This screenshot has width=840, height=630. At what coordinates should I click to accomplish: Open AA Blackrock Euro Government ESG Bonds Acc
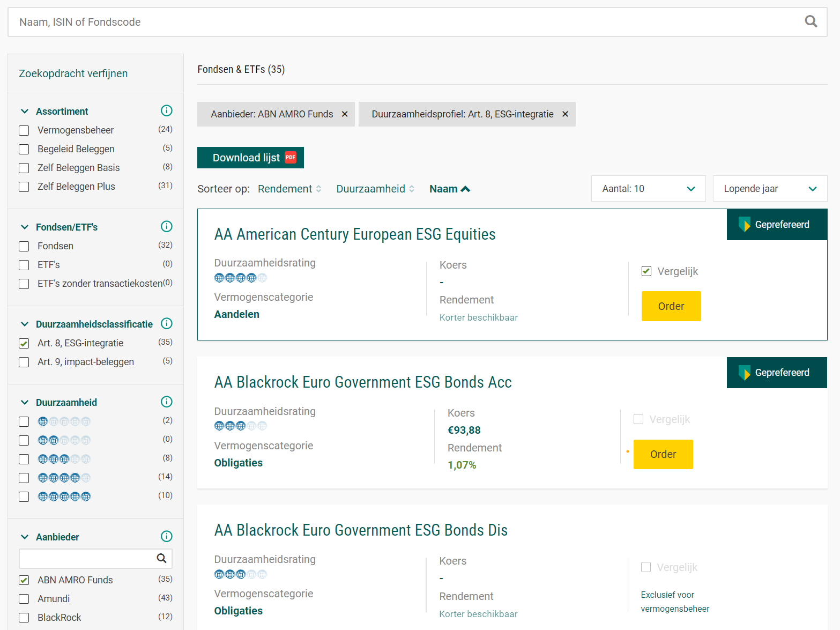[363, 382]
